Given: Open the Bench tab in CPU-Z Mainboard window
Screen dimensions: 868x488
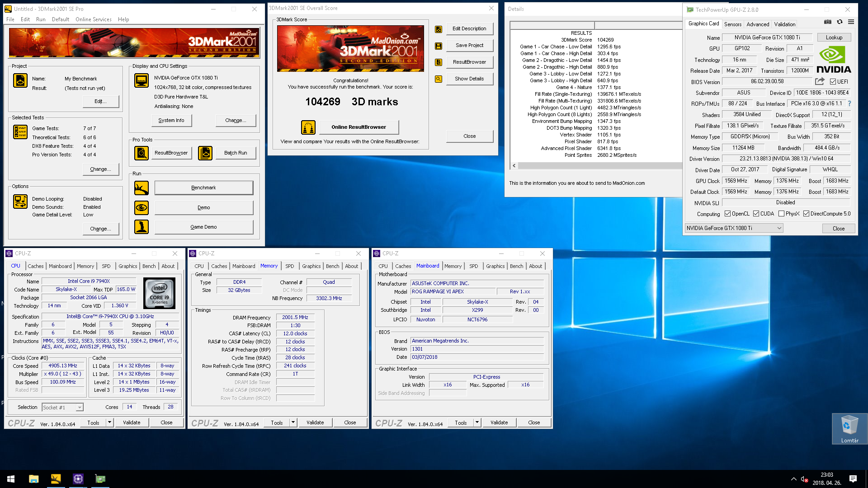Looking at the screenshot, I should (516, 266).
